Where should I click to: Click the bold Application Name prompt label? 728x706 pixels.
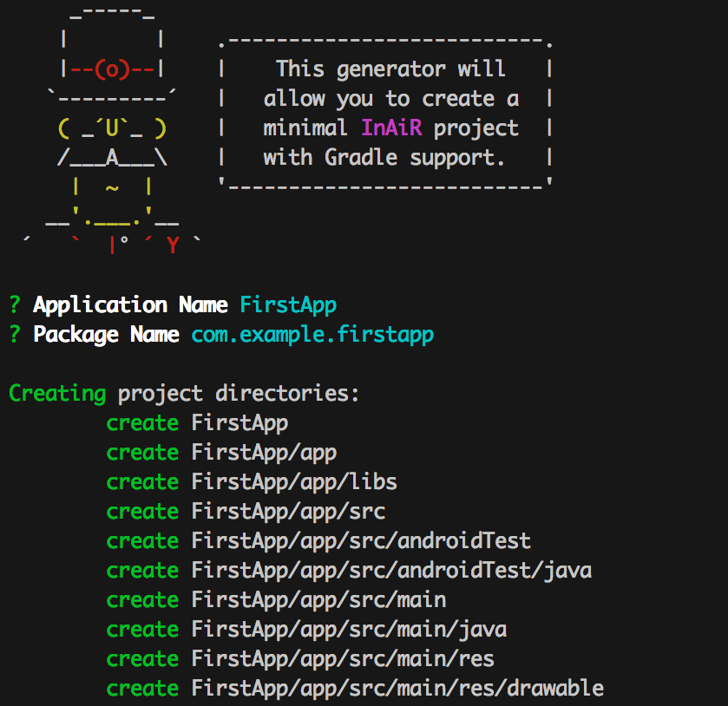click(131, 305)
